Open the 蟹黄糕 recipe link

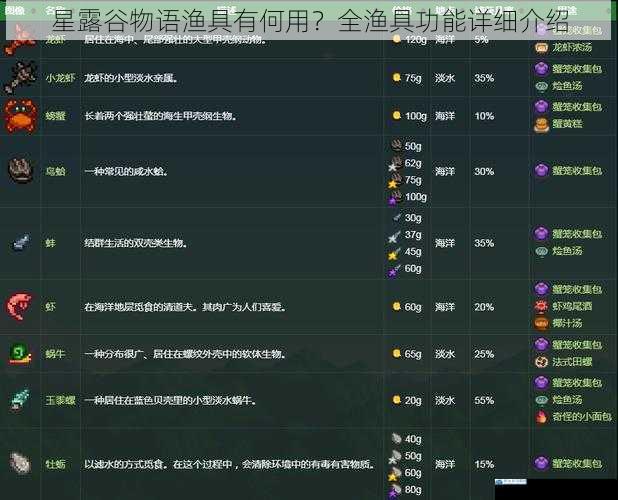(x=567, y=124)
